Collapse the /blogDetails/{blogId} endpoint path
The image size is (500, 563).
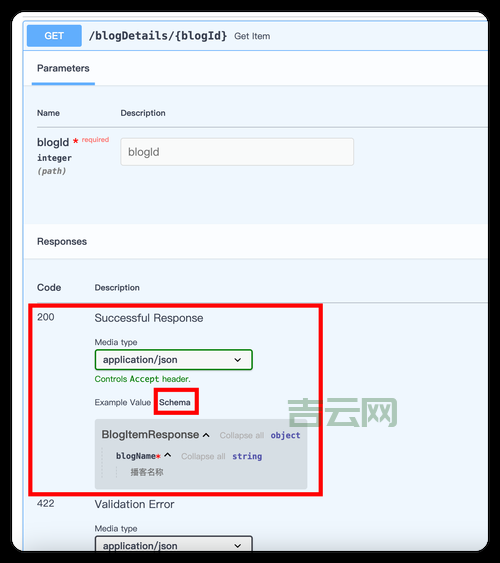158,36
